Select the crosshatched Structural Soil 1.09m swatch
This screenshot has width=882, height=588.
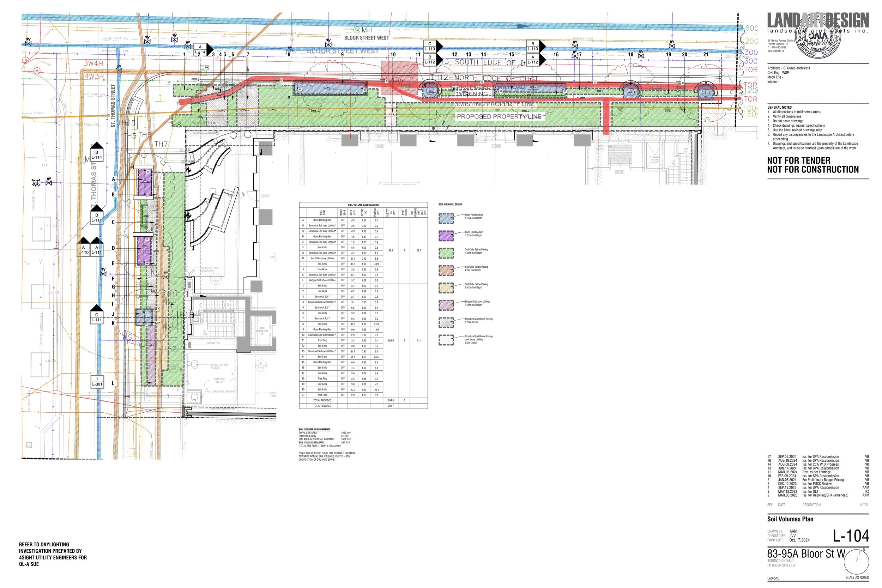446,322
